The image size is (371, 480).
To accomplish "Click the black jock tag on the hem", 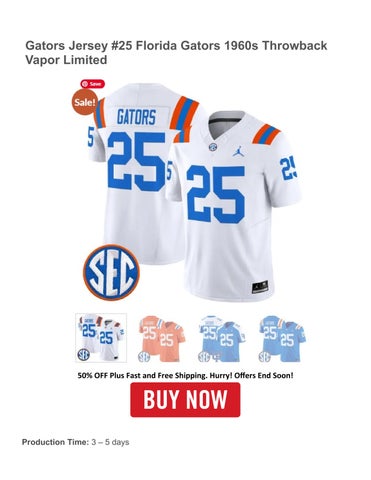I will point(261,287).
